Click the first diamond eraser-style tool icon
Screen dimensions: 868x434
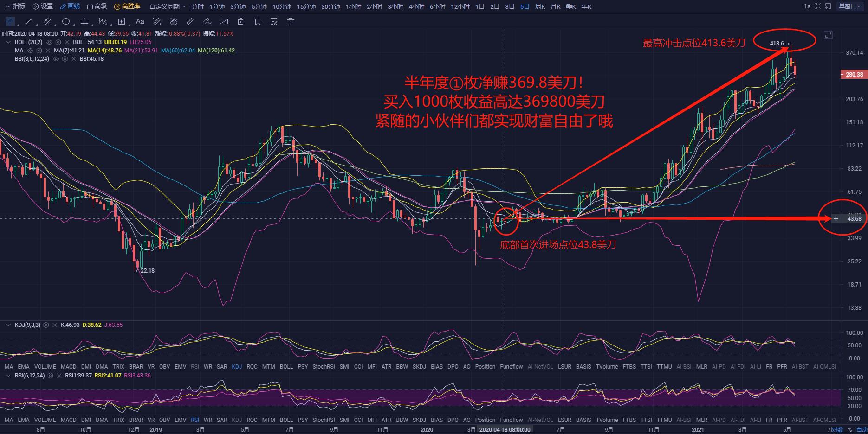(157, 21)
